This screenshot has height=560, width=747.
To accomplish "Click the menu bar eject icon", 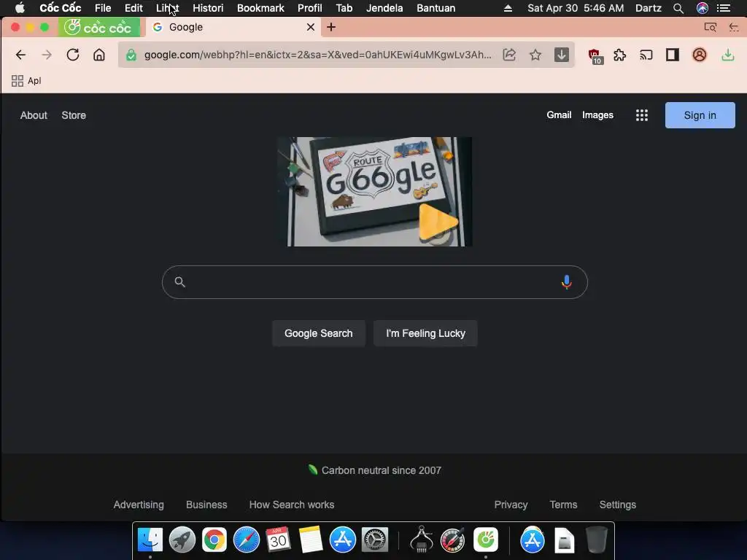I will (508, 8).
